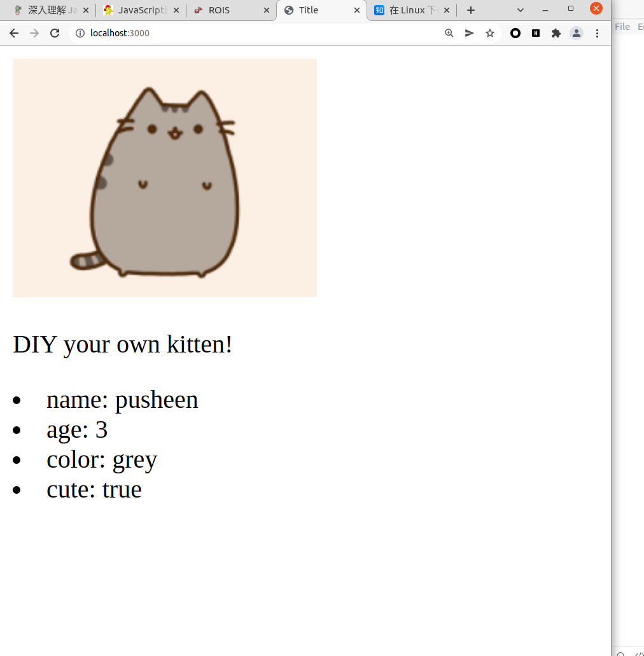Reload the localhost page
The width and height of the screenshot is (644, 656).
55,33
